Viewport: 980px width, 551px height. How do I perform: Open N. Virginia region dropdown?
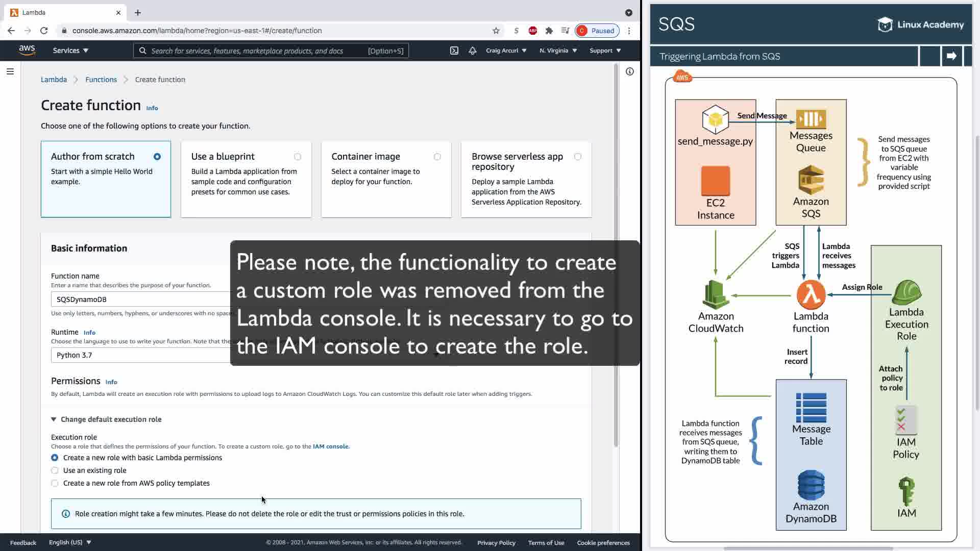(x=558, y=51)
